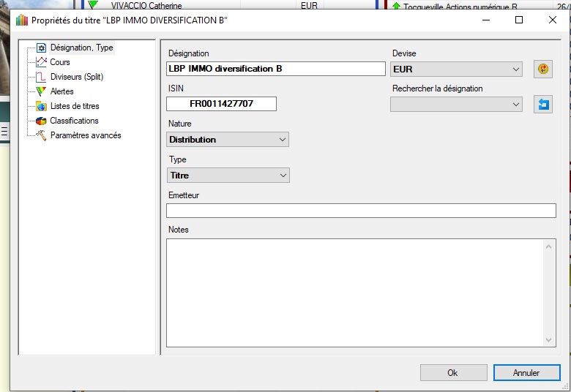Click the Désignation, Type tree icon

[42, 48]
